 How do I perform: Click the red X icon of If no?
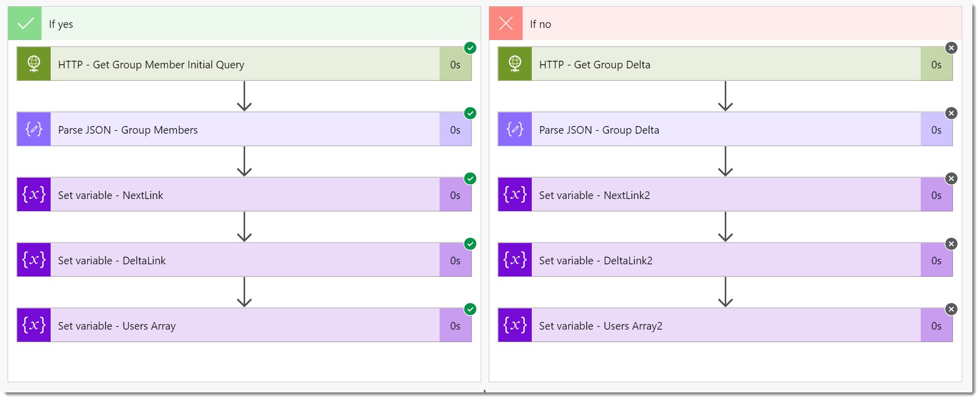506,23
